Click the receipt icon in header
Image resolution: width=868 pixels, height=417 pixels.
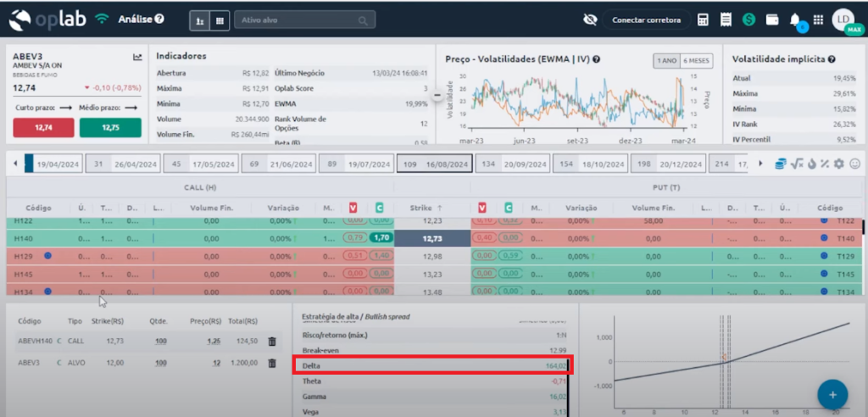click(x=726, y=19)
